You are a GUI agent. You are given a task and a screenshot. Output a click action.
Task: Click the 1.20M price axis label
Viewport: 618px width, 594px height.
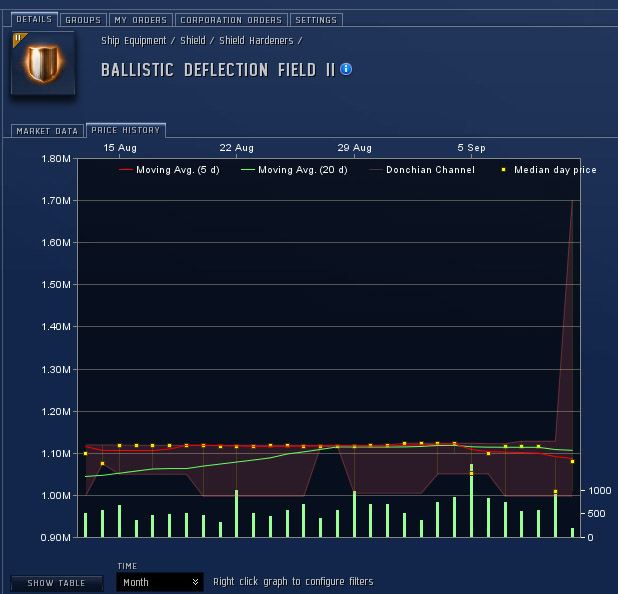(x=56, y=412)
